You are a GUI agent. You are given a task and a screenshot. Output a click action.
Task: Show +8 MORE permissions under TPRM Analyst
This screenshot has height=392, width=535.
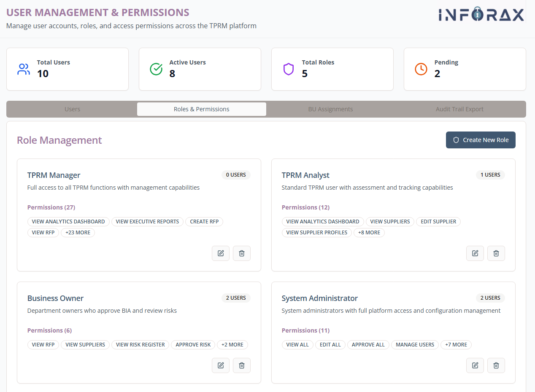tap(369, 232)
